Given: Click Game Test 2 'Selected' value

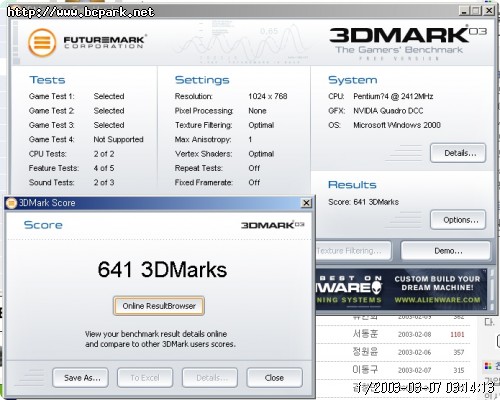Looking at the screenshot, I should [109, 111].
